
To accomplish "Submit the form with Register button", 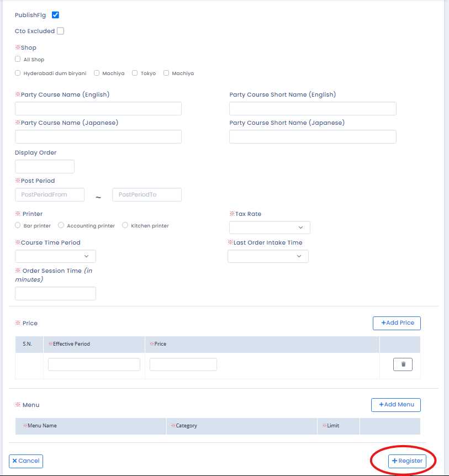I will [407, 461].
